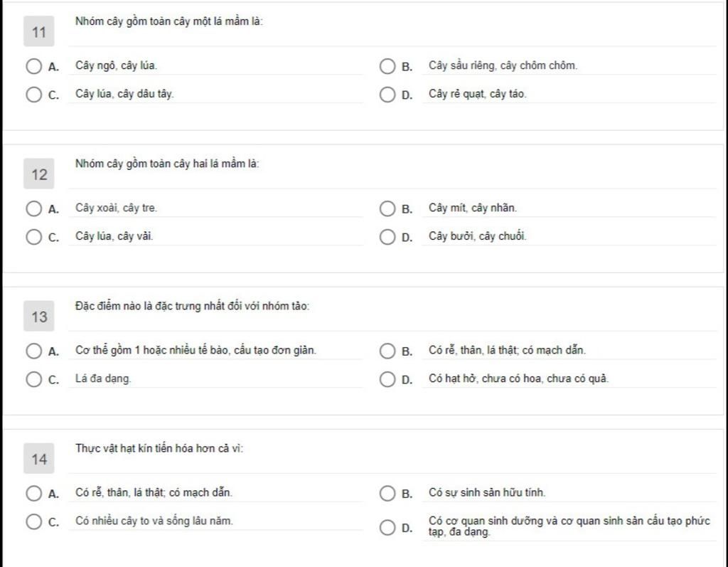The height and width of the screenshot is (567, 728).
Task: Click the question 11 number badge
Action: click(39, 33)
